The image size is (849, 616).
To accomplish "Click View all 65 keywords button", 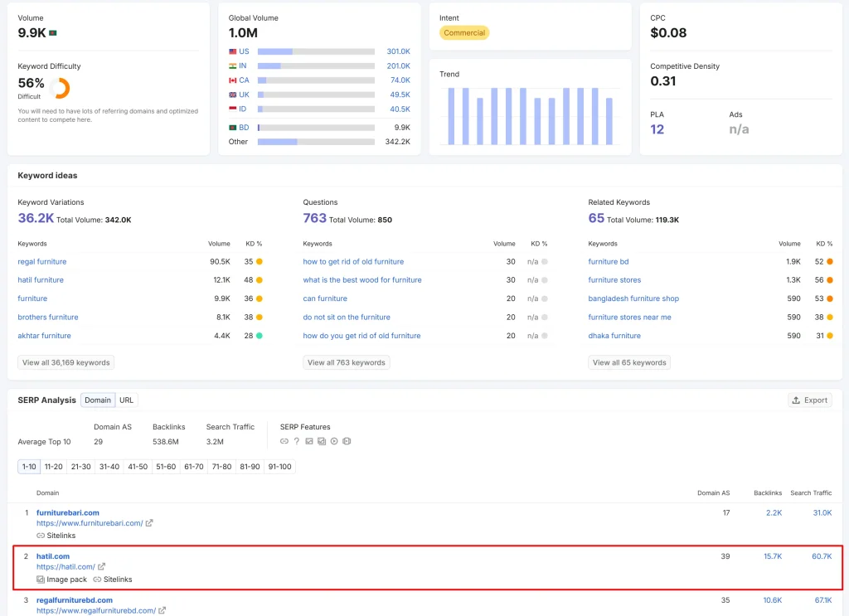I will (629, 362).
